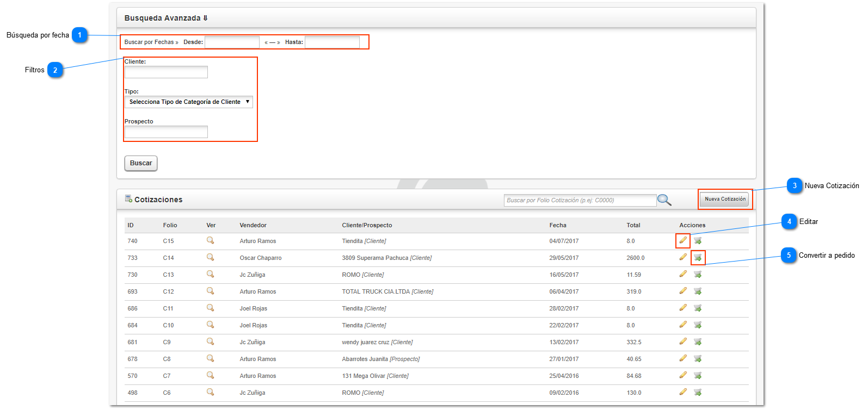The image size is (868, 410).
Task: View quotation C8 with magnifier icon
Action: 210,358
